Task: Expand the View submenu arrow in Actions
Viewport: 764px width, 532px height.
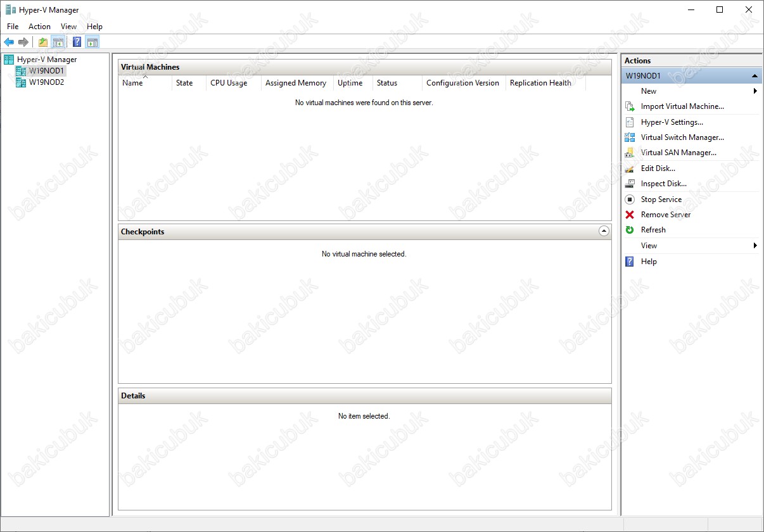Action: tap(755, 246)
